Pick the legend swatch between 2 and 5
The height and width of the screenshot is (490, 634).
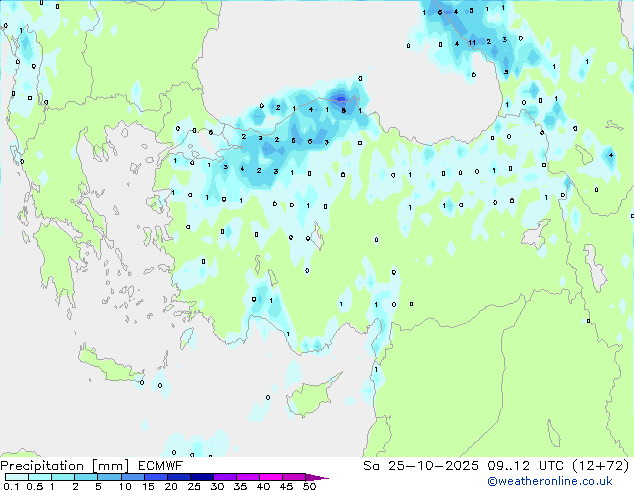(86, 477)
